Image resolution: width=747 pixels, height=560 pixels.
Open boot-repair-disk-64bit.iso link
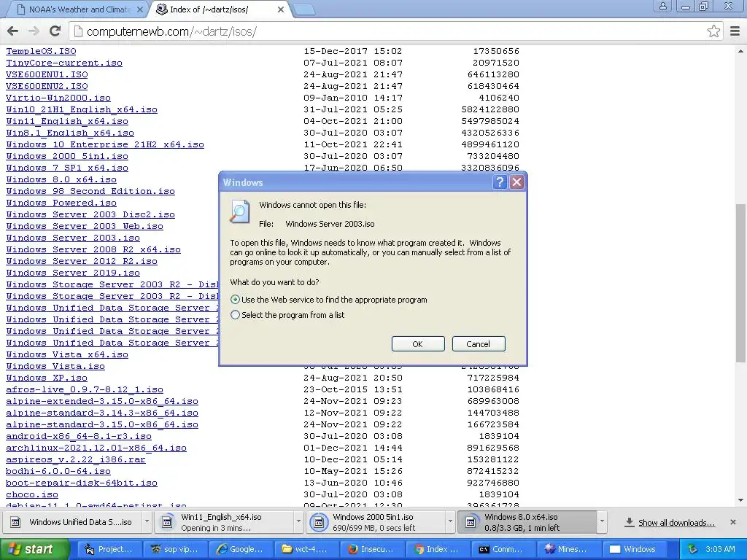[82, 483]
